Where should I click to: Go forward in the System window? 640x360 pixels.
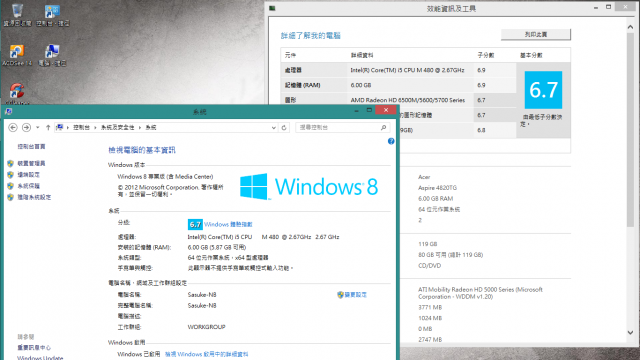point(27,127)
